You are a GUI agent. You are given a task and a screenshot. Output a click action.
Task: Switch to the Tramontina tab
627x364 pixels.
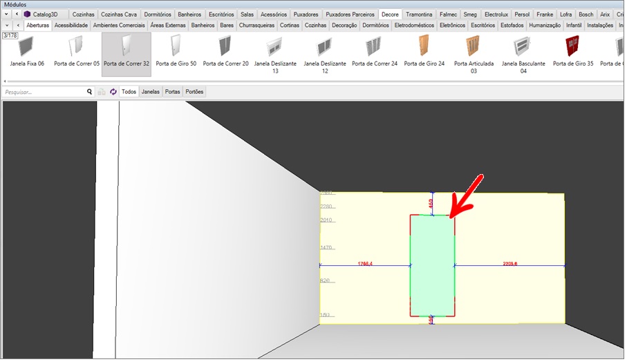[x=420, y=15]
